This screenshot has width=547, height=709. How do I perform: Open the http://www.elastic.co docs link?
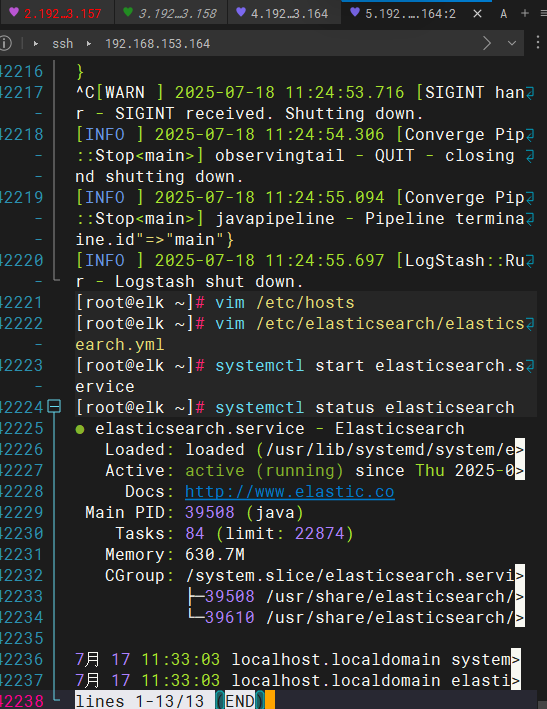point(290,492)
